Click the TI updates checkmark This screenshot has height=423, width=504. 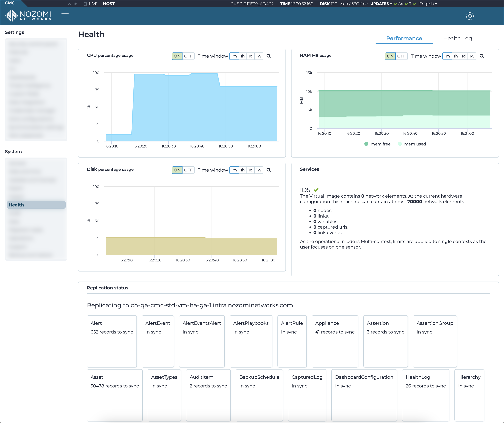[x=415, y=4]
